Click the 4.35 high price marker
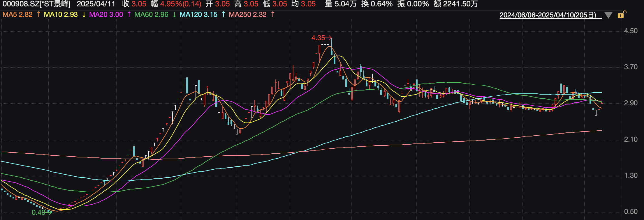Image resolution: width=644 pixels, height=220 pixels. pos(318,38)
